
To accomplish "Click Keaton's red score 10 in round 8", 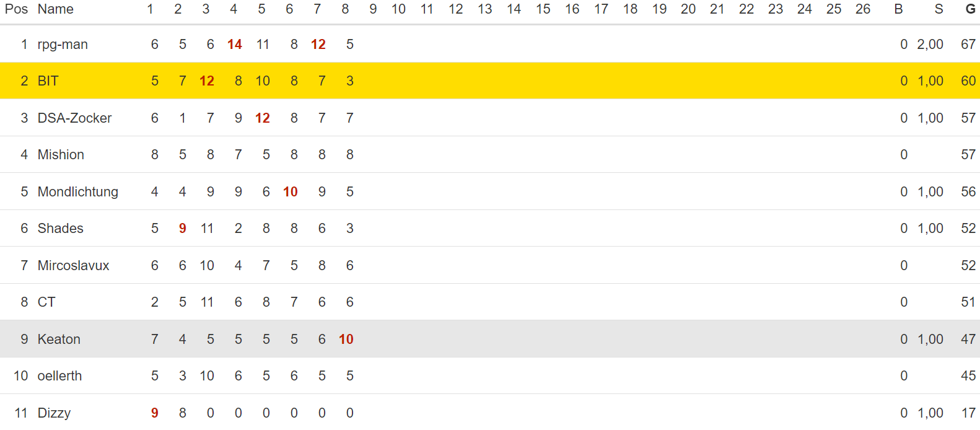I will [346, 339].
